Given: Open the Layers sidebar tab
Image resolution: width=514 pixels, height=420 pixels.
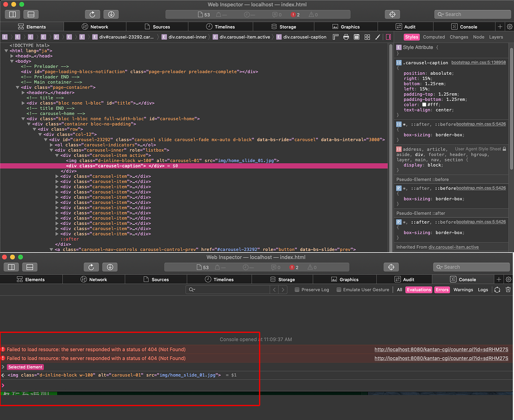Looking at the screenshot, I should point(496,37).
